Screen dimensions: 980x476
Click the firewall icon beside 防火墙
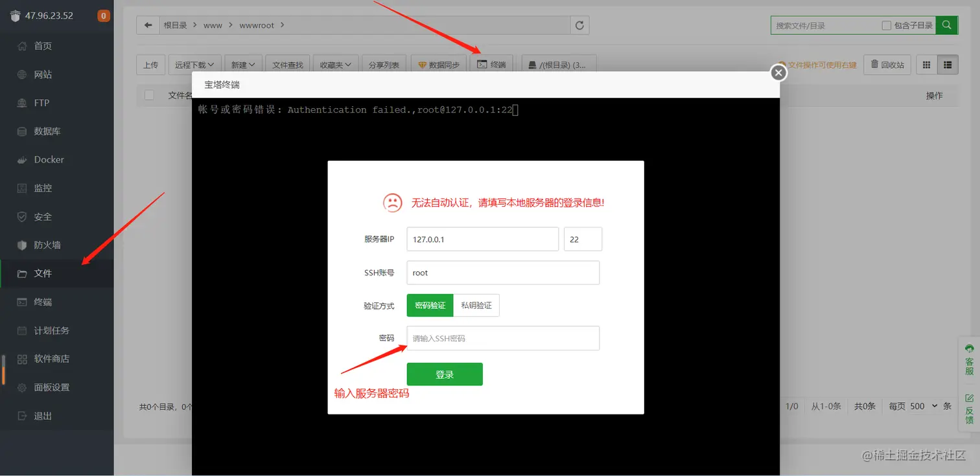(x=22, y=245)
